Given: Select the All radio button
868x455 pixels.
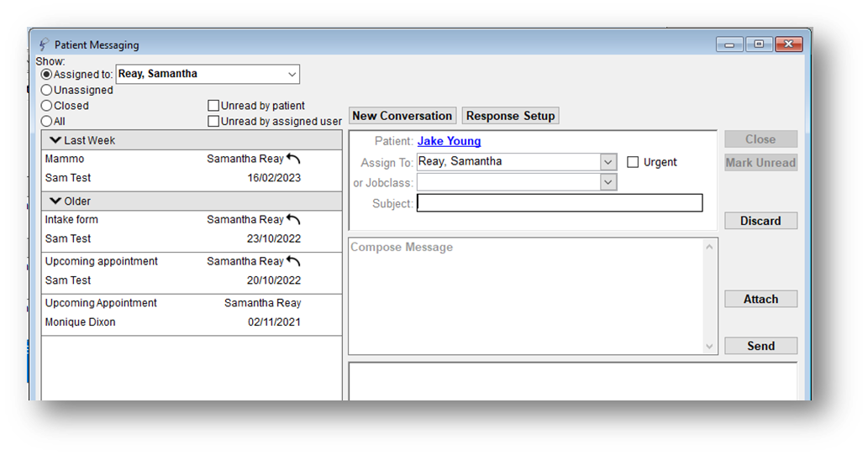Looking at the screenshot, I should coord(46,121).
